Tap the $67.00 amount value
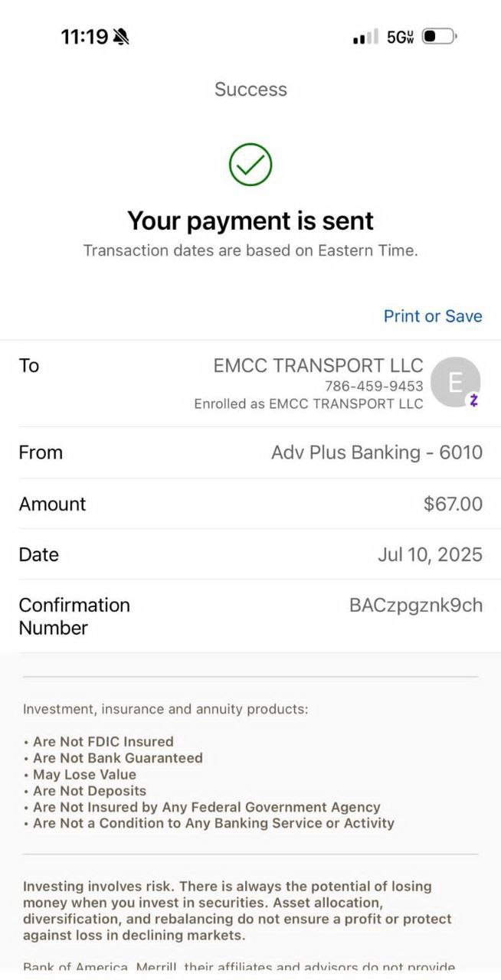Viewport: 501px width, 980px height. 453,504
